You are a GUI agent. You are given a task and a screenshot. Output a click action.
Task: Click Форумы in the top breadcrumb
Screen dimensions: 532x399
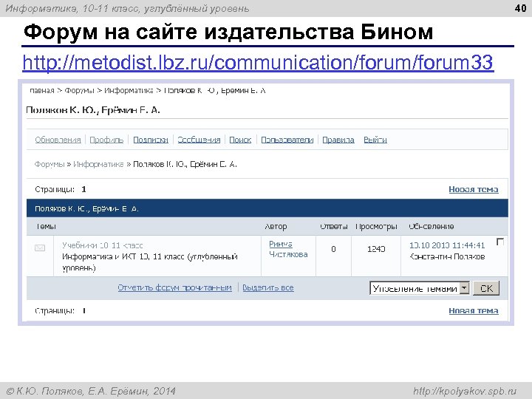click(x=79, y=91)
